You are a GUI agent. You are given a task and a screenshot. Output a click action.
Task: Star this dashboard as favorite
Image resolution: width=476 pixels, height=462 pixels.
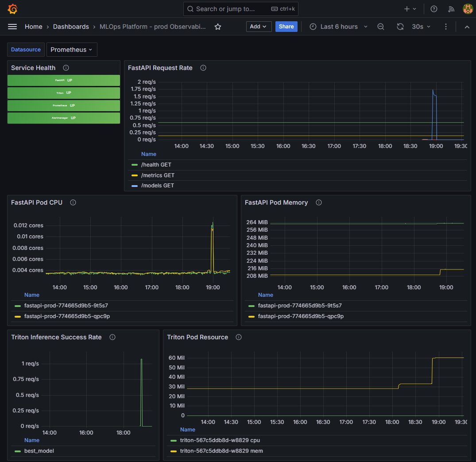pyautogui.click(x=217, y=27)
